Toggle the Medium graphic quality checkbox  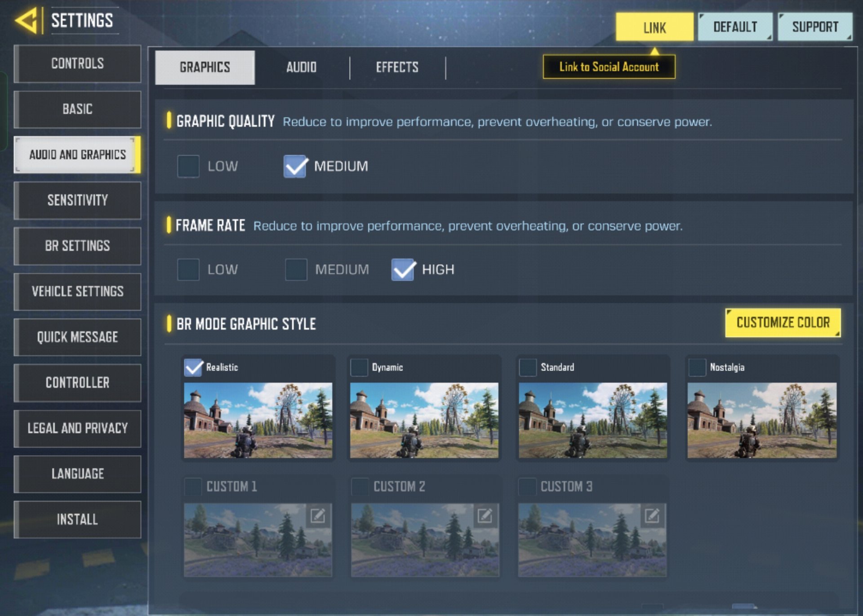(x=295, y=166)
